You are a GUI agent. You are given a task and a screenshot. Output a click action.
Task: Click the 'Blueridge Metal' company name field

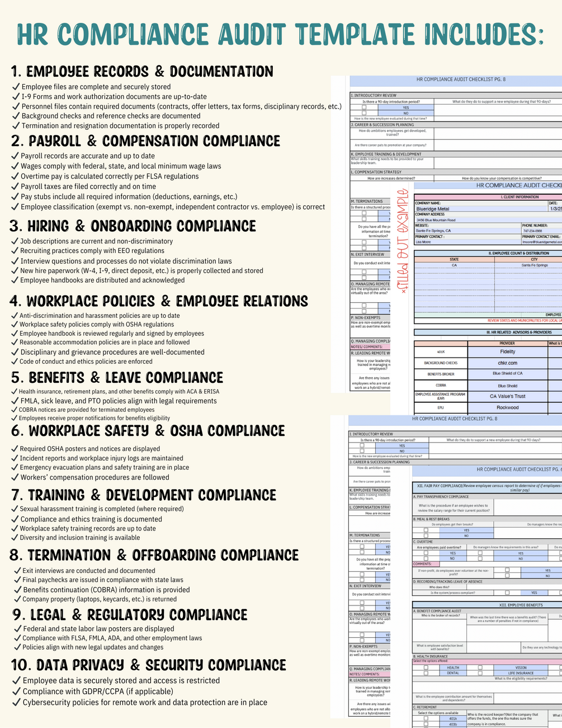pyautogui.click(x=481, y=209)
